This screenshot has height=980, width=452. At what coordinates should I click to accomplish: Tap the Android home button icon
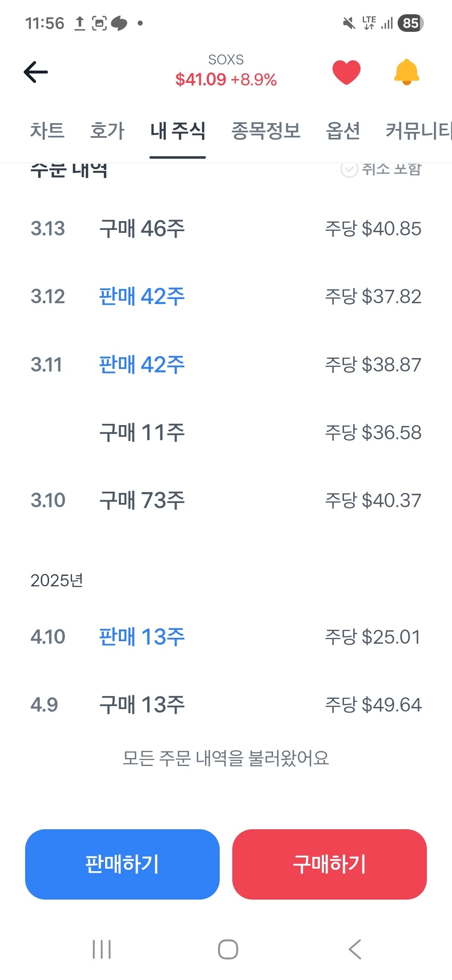click(228, 949)
